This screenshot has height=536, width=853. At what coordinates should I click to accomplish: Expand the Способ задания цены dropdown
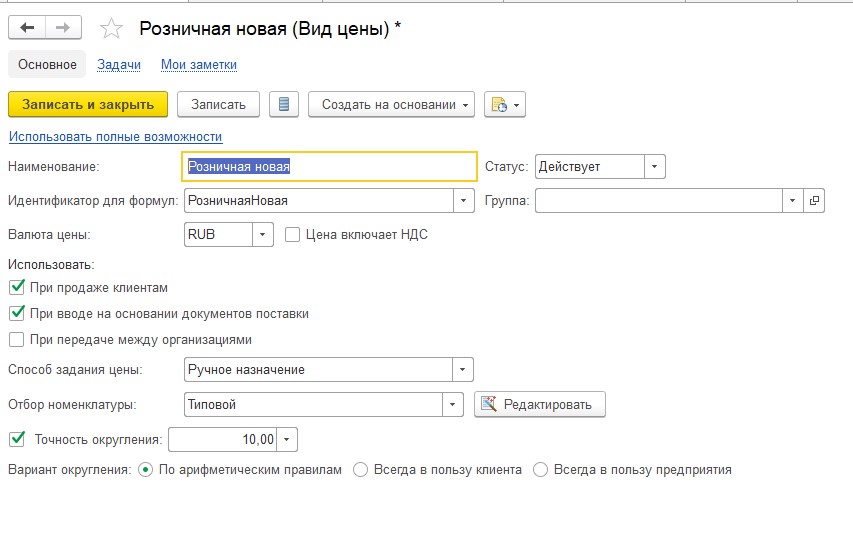click(462, 369)
